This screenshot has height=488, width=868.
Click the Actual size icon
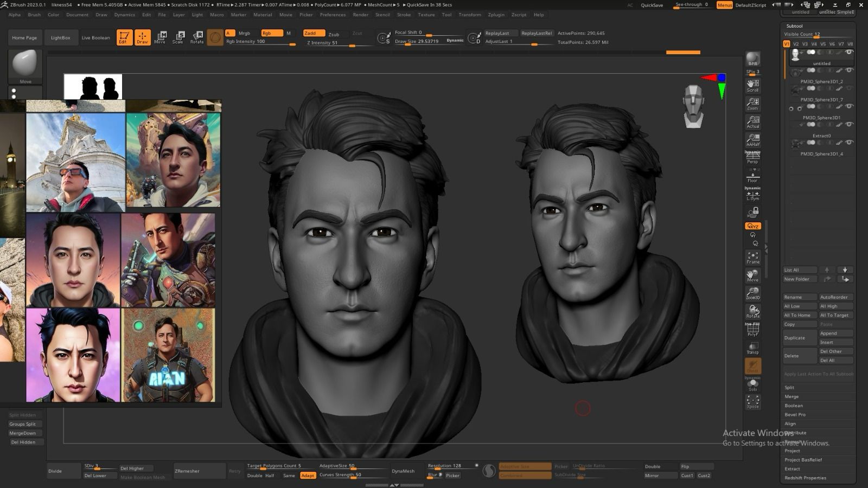coord(753,122)
